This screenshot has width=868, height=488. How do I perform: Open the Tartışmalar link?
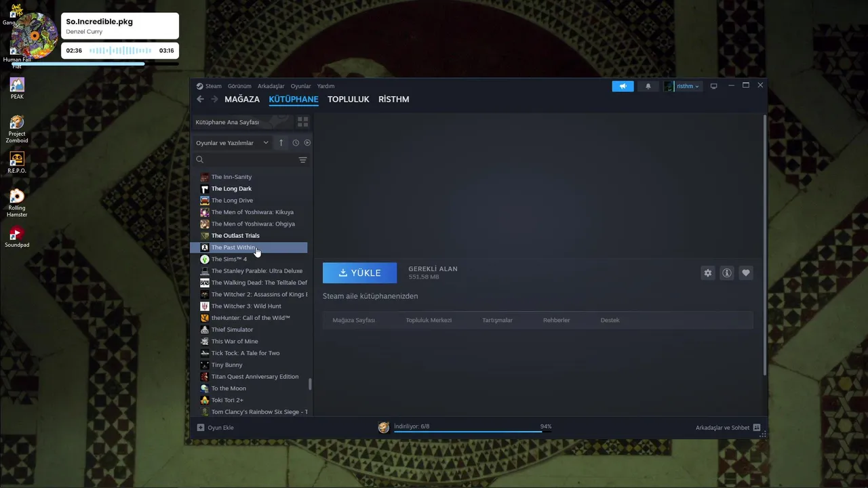tap(497, 320)
